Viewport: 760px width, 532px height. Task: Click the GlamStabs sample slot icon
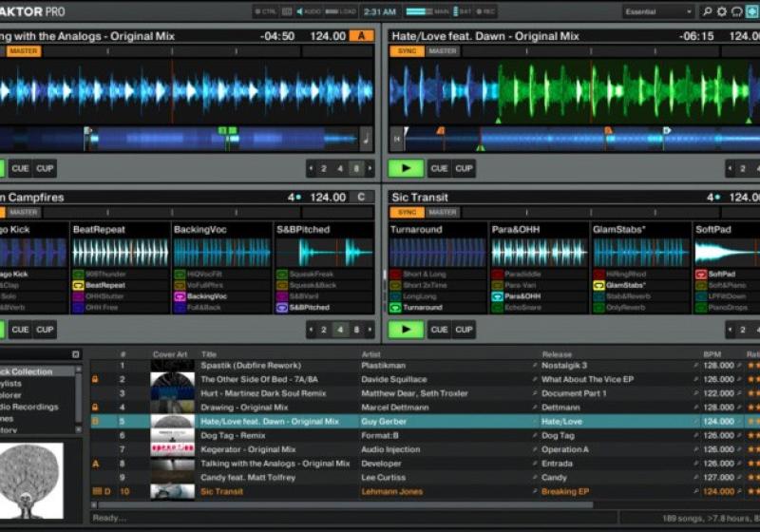point(599,285)
